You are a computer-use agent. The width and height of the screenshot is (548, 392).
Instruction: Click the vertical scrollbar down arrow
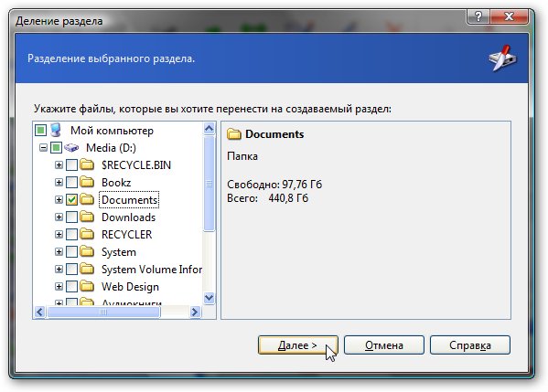tap(209, 298)
